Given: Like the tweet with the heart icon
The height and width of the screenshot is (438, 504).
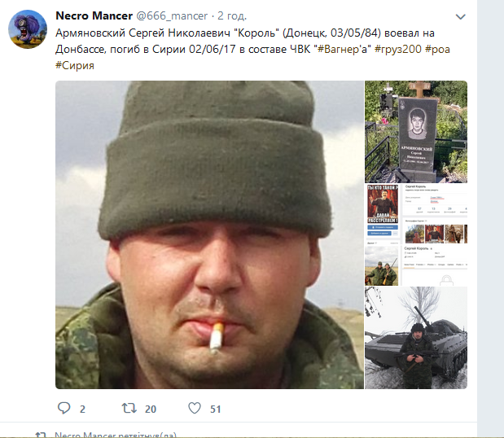Looking at the screenshot, I should click(195, 408).
